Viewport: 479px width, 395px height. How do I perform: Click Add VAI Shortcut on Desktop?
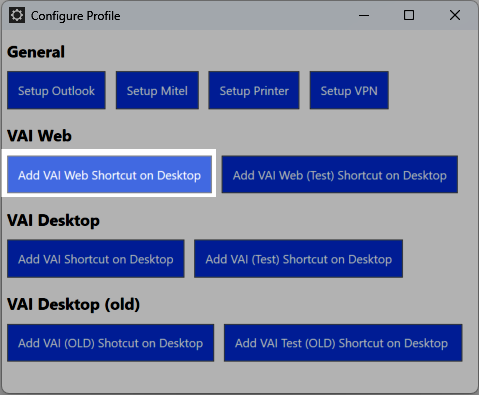click(96, 259)
